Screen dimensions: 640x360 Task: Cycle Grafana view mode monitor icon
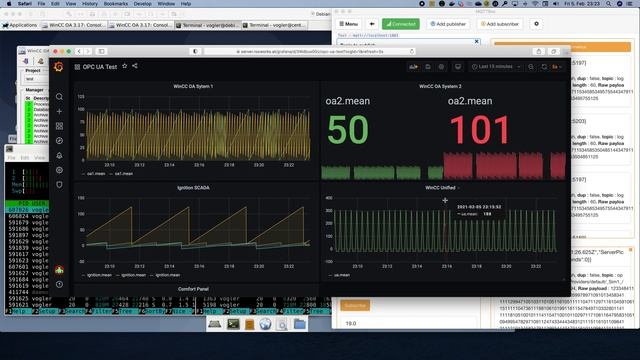click(x=458, y=67)
